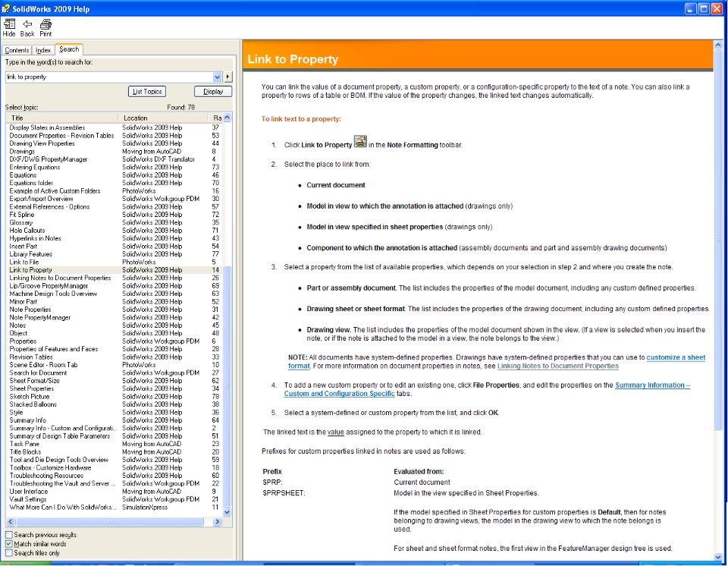Sort results by Location column header

(164, 118)
